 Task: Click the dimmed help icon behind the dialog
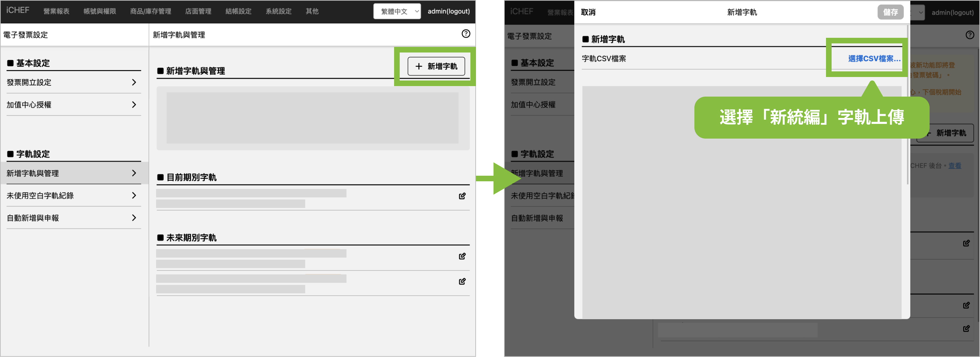970,35
